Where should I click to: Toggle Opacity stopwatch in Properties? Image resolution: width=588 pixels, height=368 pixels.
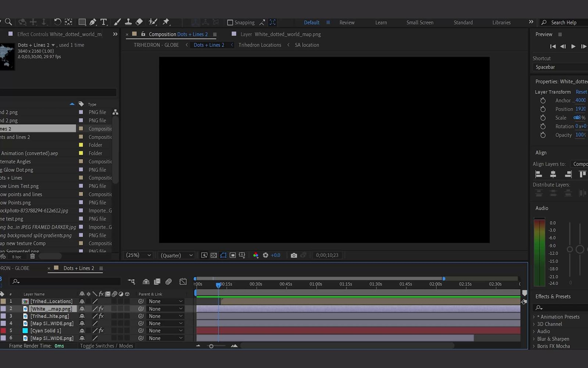click(x=543, y=135)
